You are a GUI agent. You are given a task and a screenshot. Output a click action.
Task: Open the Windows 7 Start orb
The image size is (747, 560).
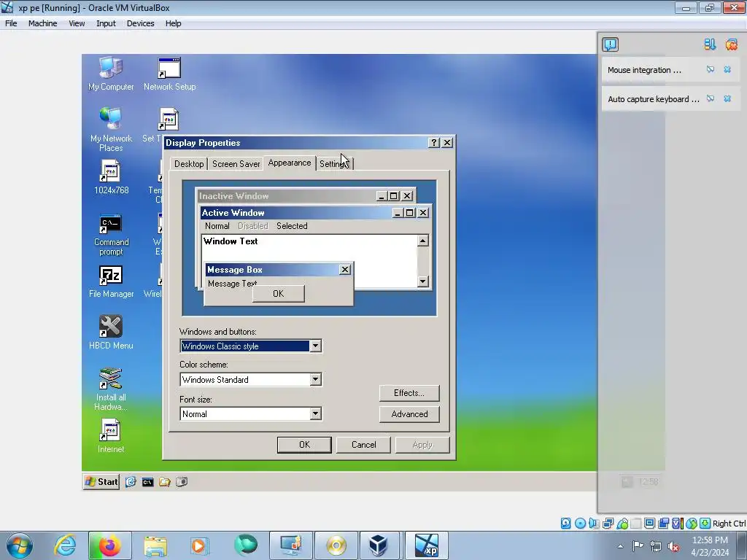pyautogui.click(x=20, y=545)
